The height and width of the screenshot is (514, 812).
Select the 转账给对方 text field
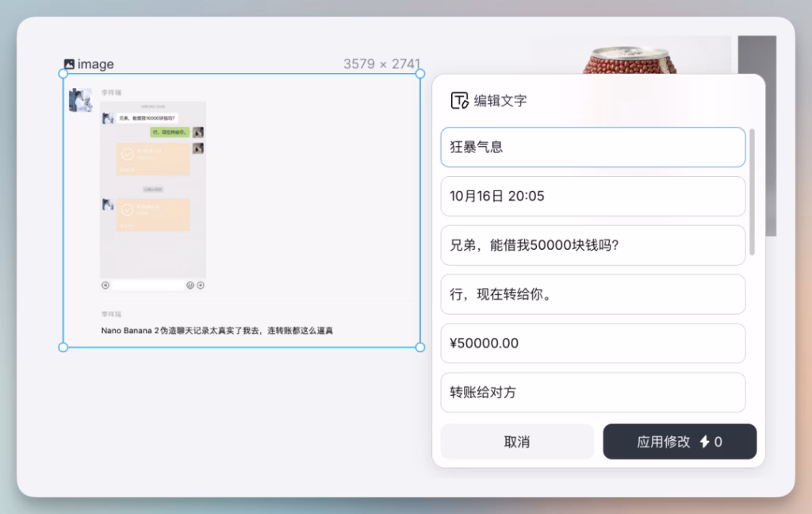click(x=592, y=392)
